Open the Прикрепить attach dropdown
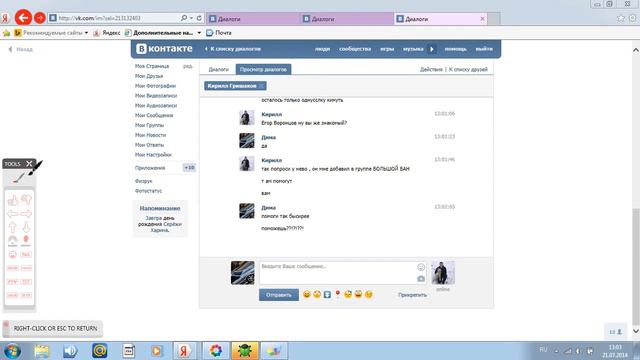The height and width of the screenshot is (360, 640). (x=412, y=295)
